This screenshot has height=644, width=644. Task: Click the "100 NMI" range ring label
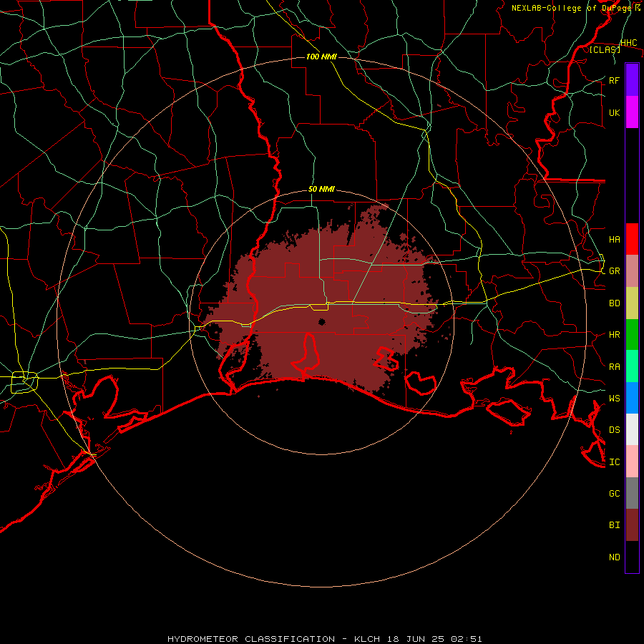[x=321, y=57]
